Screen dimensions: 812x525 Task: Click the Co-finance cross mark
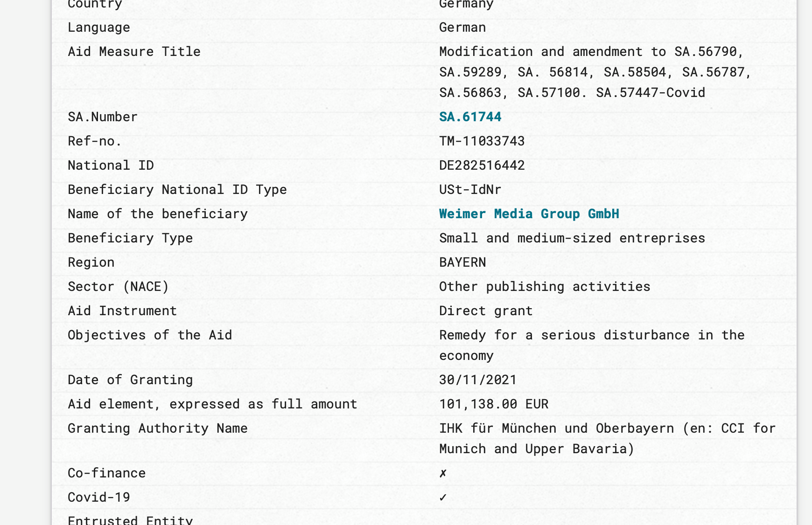click(x=443, y=473)
